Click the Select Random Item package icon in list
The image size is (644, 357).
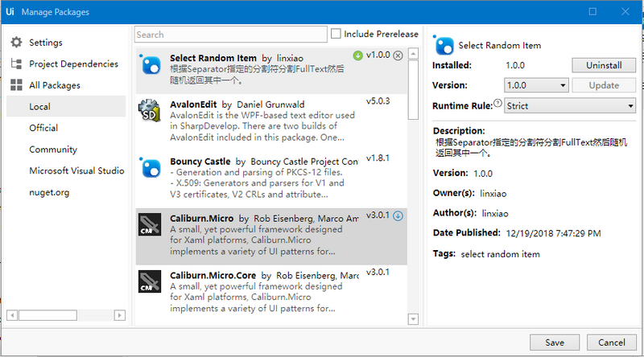(x=150, y=64)
